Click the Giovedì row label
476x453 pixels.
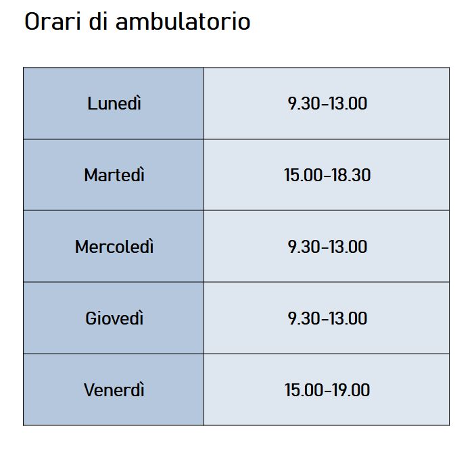[x=114, y=318]
